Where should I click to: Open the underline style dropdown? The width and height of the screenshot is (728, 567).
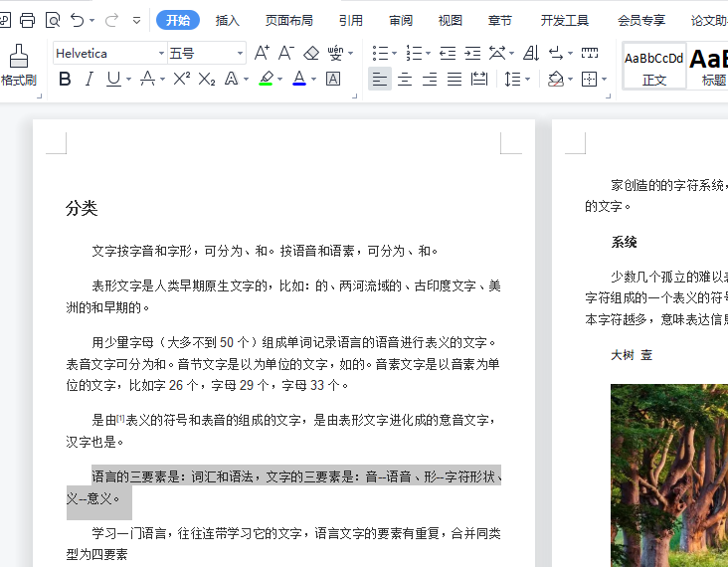(128, 80)
